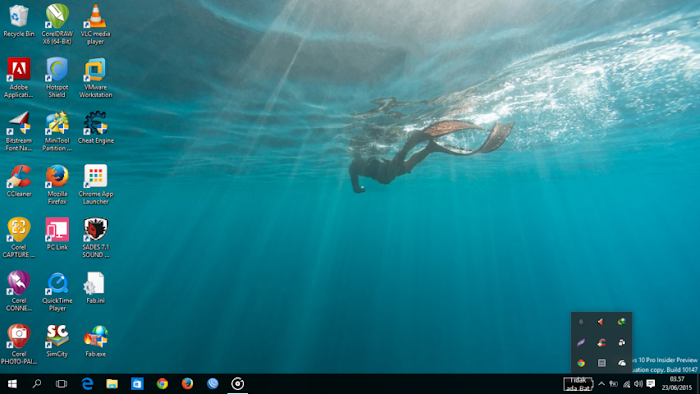Select the Corel CAPTURE shortcut
700x394 pixels.
pos(19,238)
